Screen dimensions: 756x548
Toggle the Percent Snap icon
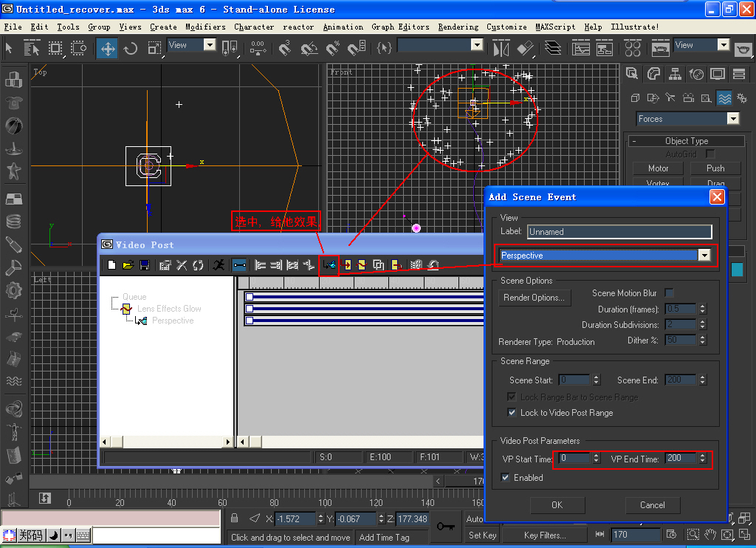(x=333, y=48)
